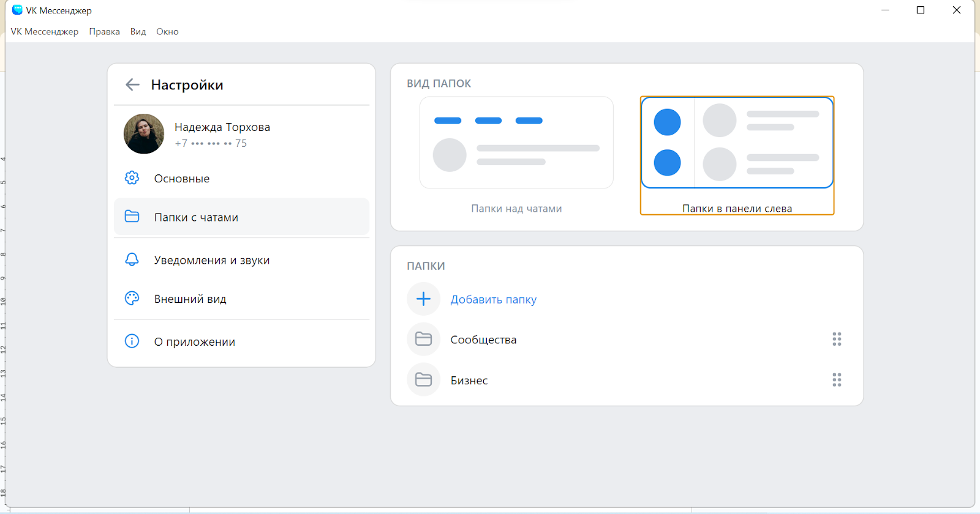This screenshot has height=514, width=980.
Task: Click the Бизнес folder icon
Action: tap(423, 380)
